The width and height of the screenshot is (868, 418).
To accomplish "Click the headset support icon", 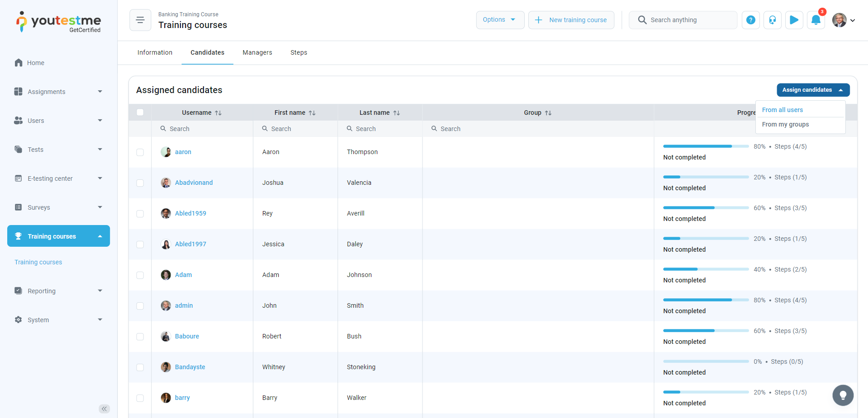I will (x=772, y=20).
